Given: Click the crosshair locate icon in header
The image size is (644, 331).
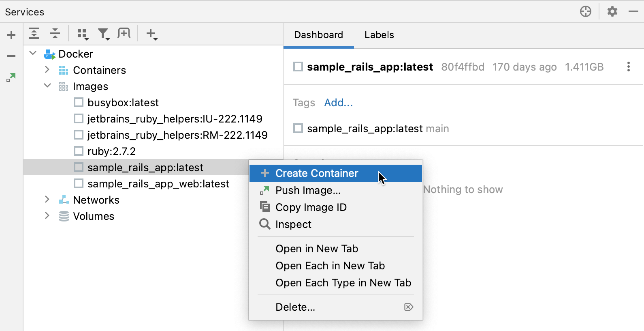Looking at the screenshot, I should 585,11.
